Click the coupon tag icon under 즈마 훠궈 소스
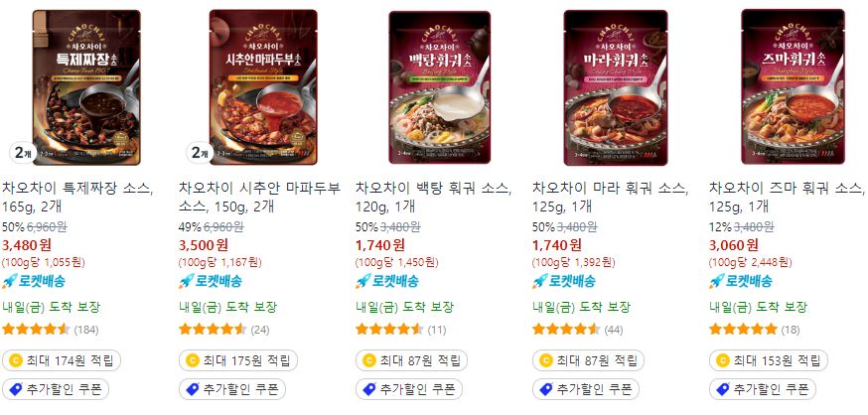868x415 pixels. point(723,389)
